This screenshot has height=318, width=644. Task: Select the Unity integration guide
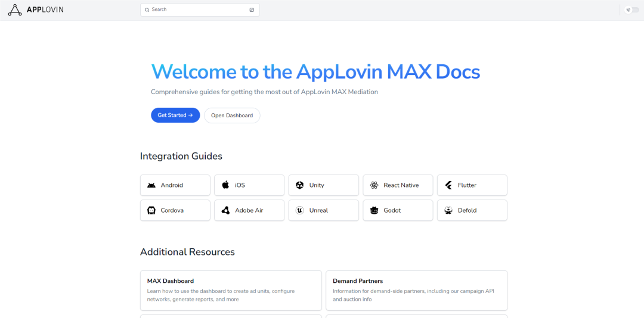pyautogui.click(x=324, y=185)
